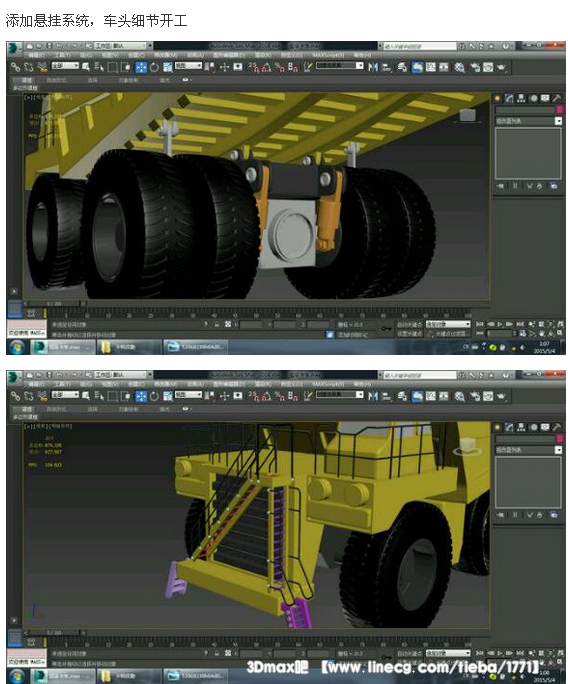Toggle Angle Snap in upper screenshot toolbar
The width and height of the screenshot is (568, 684).
pos(266,67)
